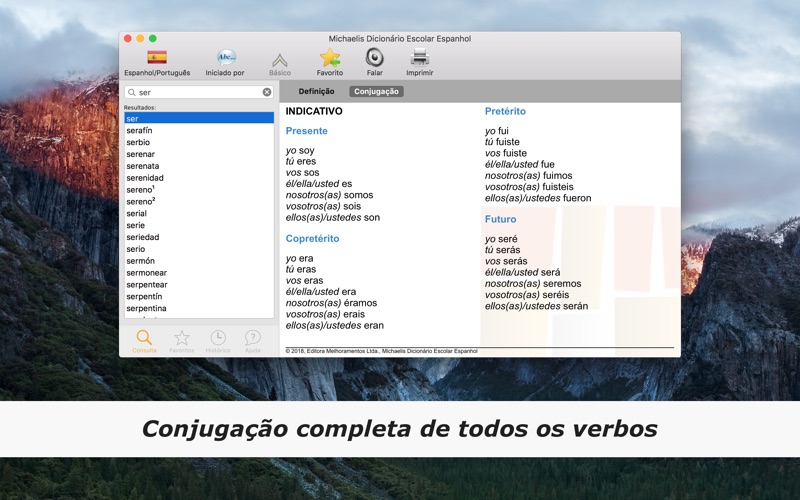Viewport: 800px width, 500px height.
Task: Click the Espanhol/Português flag icon
Action: click(157, 57)
